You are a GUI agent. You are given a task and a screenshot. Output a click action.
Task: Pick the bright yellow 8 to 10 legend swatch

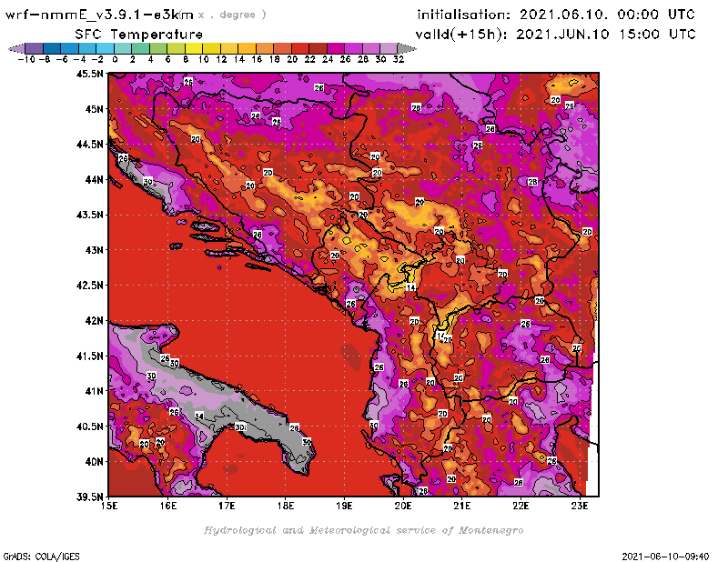click(194, 48)
